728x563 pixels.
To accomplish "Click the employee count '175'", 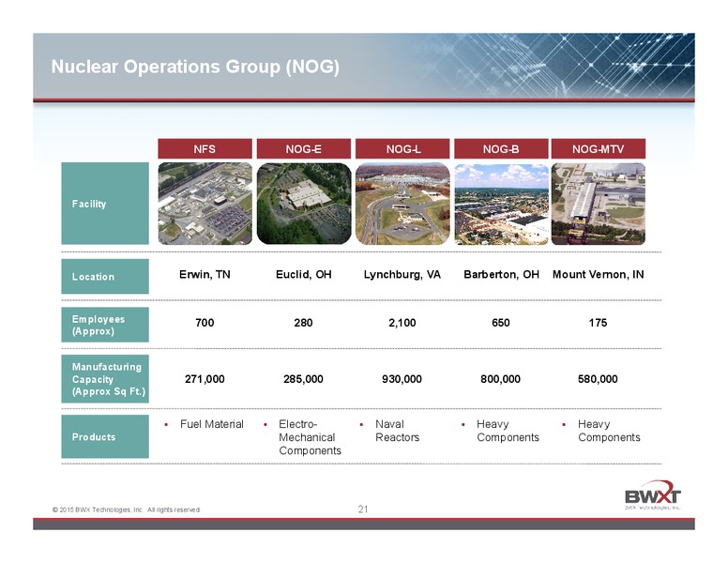I will click(598, 323).
